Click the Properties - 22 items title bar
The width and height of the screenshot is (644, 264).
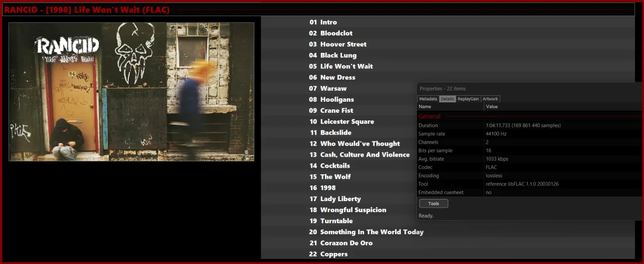530,89
